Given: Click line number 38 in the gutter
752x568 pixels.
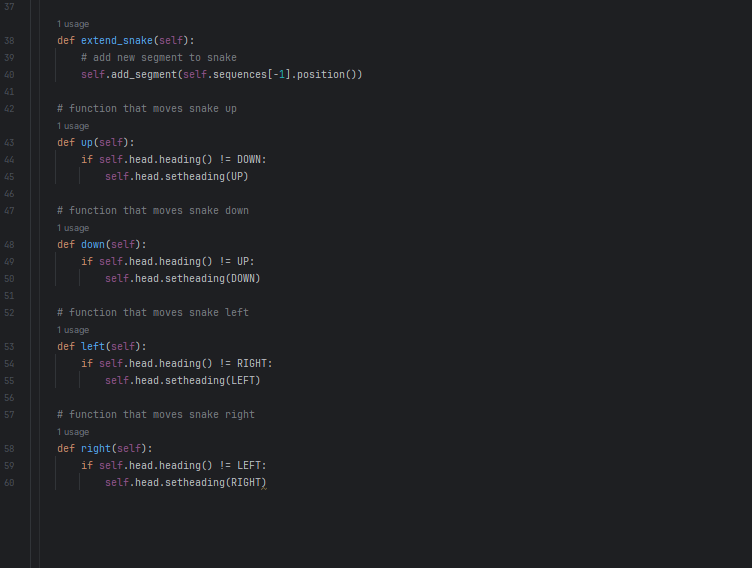Looking at the screenshot, I should (x=9, y=40).
